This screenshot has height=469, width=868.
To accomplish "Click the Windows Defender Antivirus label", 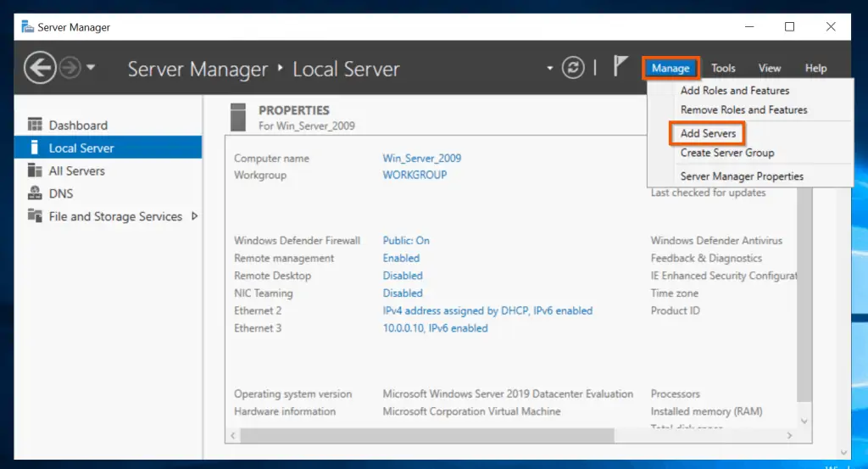I will coord(716,240).
